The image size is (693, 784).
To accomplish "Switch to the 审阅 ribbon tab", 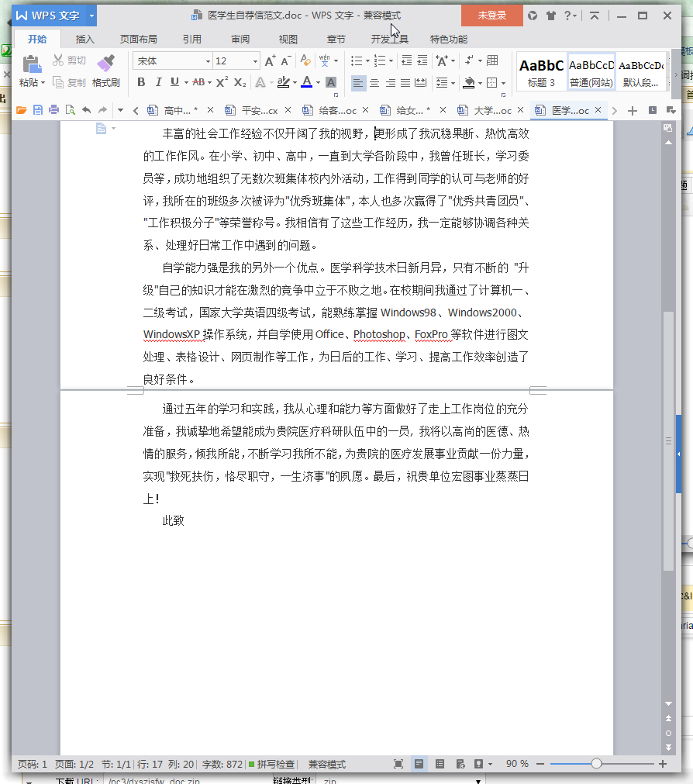I will pos(240,39).
